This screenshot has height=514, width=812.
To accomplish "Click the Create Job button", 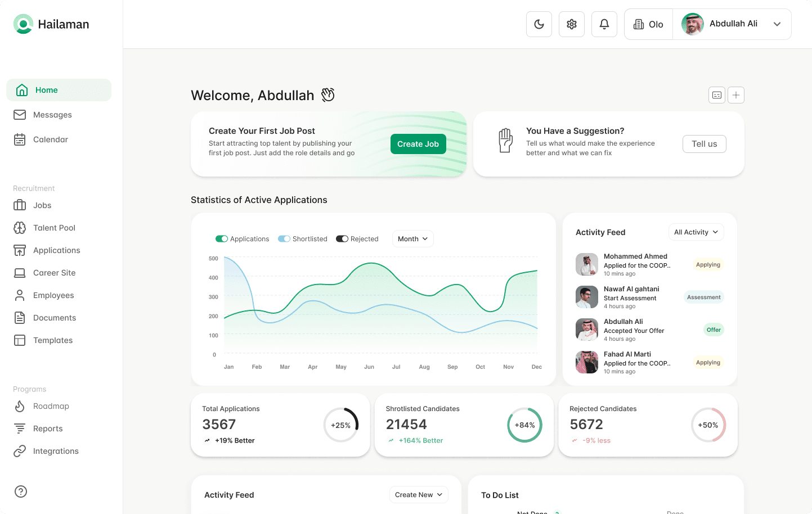I will point(418,144).
